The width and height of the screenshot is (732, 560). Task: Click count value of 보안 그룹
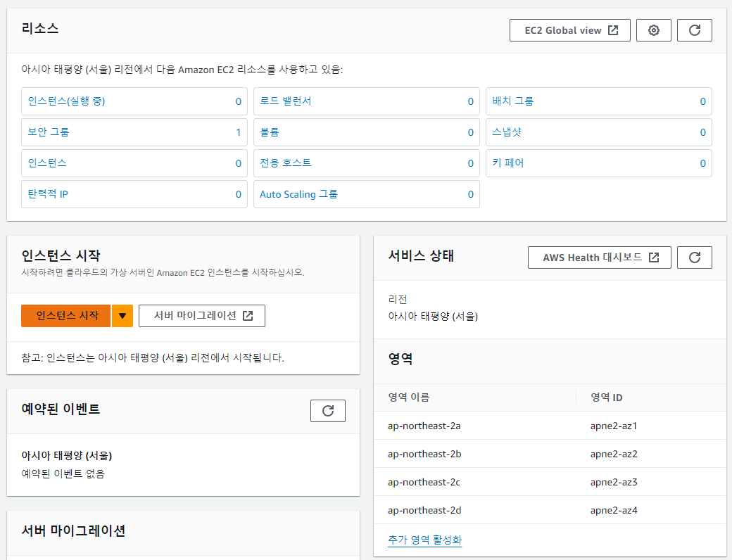point(238,132)
